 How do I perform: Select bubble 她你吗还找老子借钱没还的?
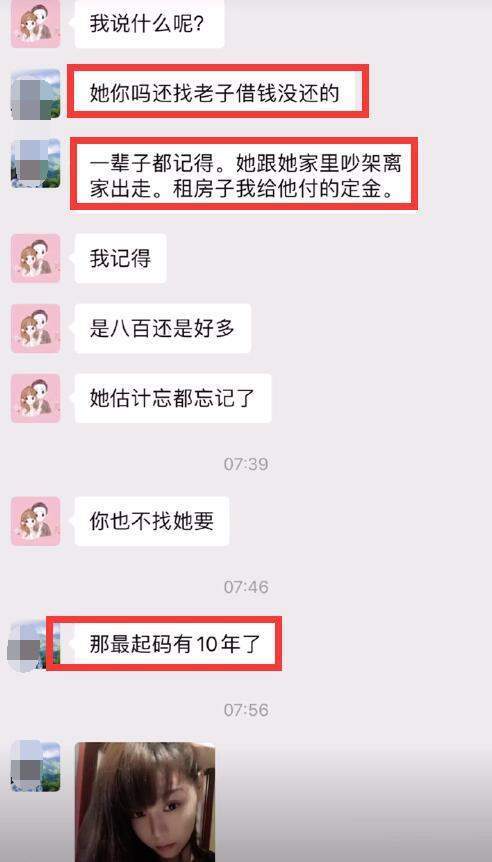pos(218,93)
